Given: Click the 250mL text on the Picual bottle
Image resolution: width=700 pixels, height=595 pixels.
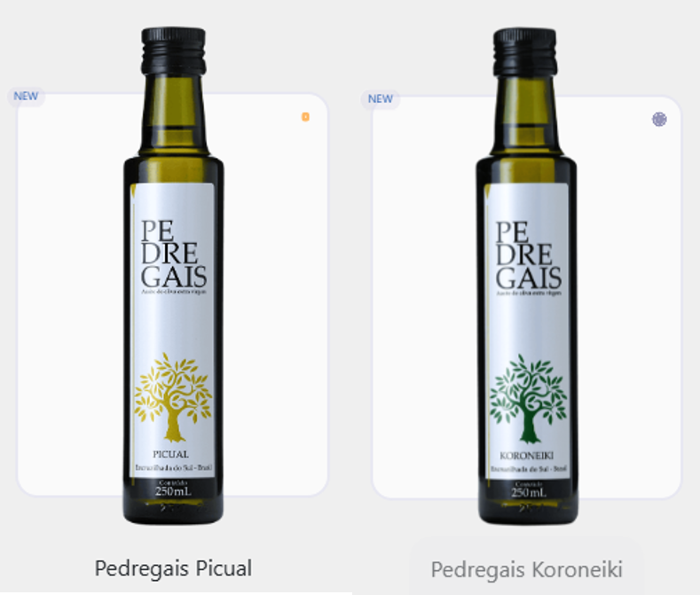Looking at the screenshot, I should [x=173, y=492].
